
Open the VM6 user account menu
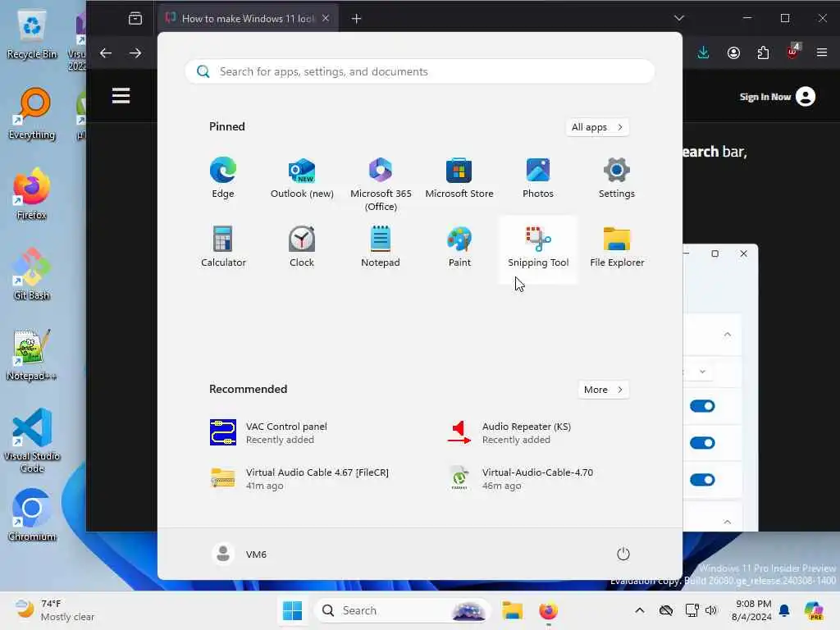239,554
